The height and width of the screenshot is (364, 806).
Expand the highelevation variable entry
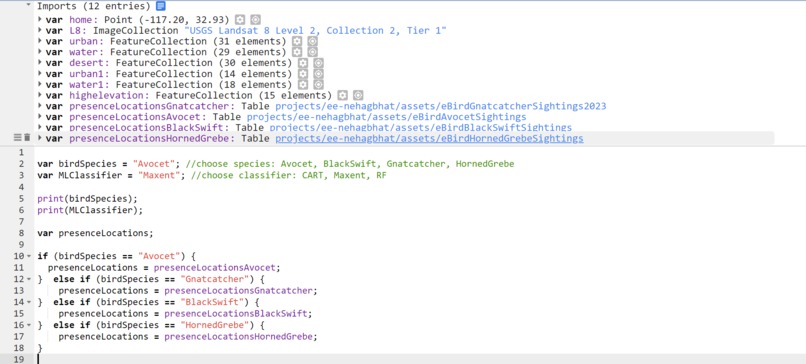coord(40,95)
